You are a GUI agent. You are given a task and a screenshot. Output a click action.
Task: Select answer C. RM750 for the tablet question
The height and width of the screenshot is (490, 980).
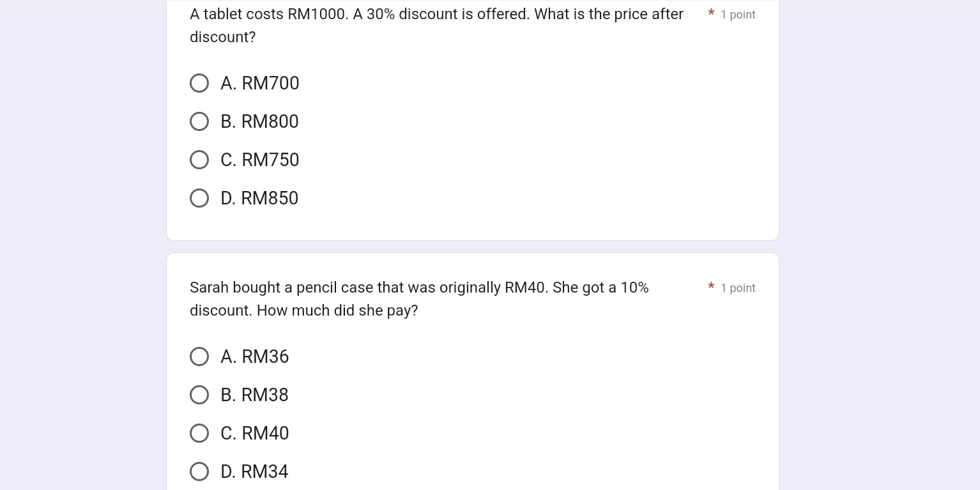tap(199, 160)
